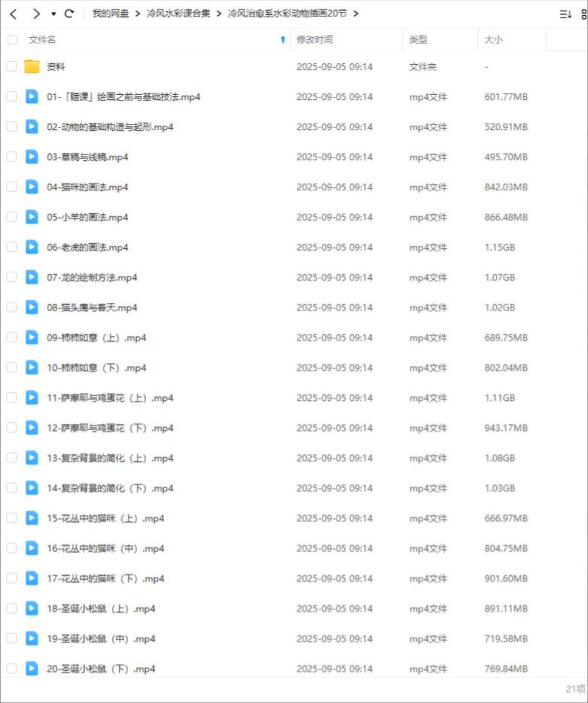Screen dimensions: 588x703
Task: Sort by 大小 column header
Action: coord(493,40)
